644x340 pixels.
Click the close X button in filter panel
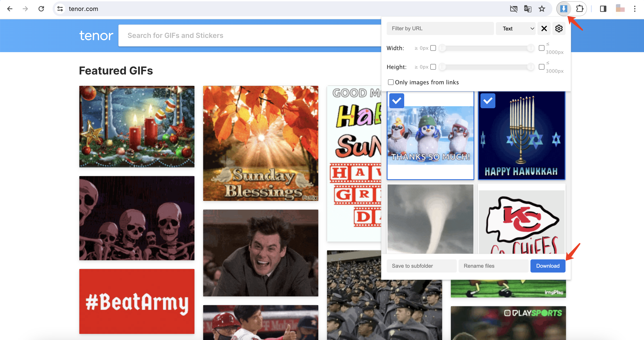click(x=544, y=28)
